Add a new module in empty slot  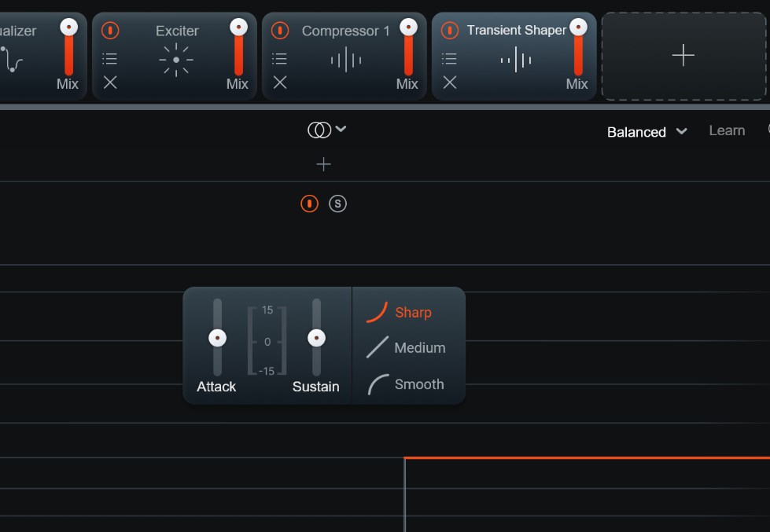(683, 55)
